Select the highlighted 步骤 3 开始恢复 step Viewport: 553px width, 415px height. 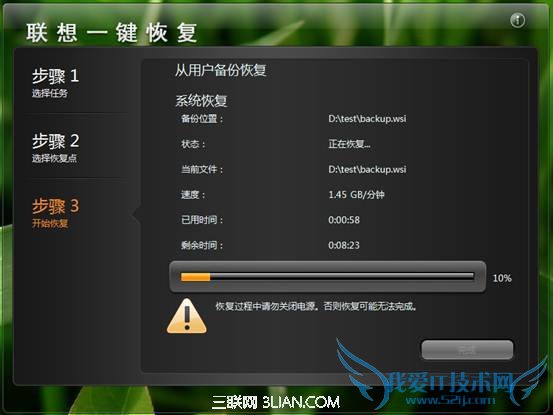click(55, 213)
